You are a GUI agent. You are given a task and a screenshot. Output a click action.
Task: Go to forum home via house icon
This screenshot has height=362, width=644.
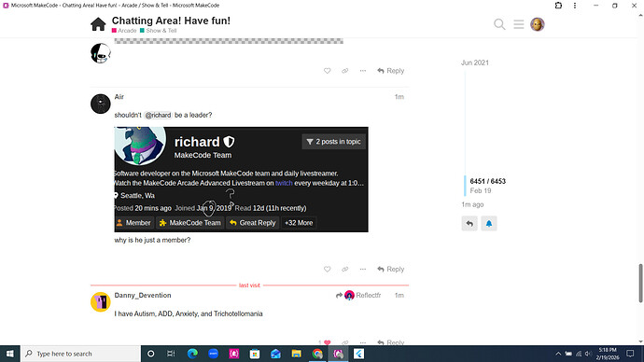pyautogui.click(x=98, y=24)
